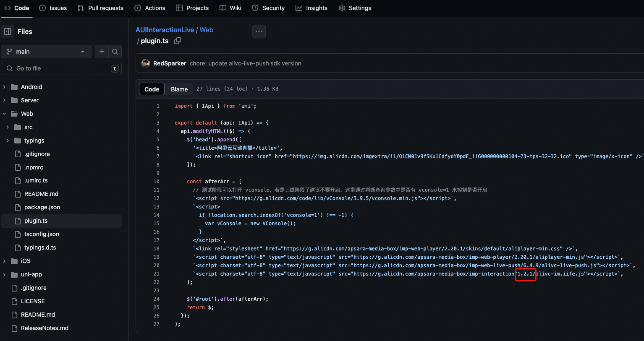Open README.md inside Web folder
644x341 pixels.
pos(41,194)
